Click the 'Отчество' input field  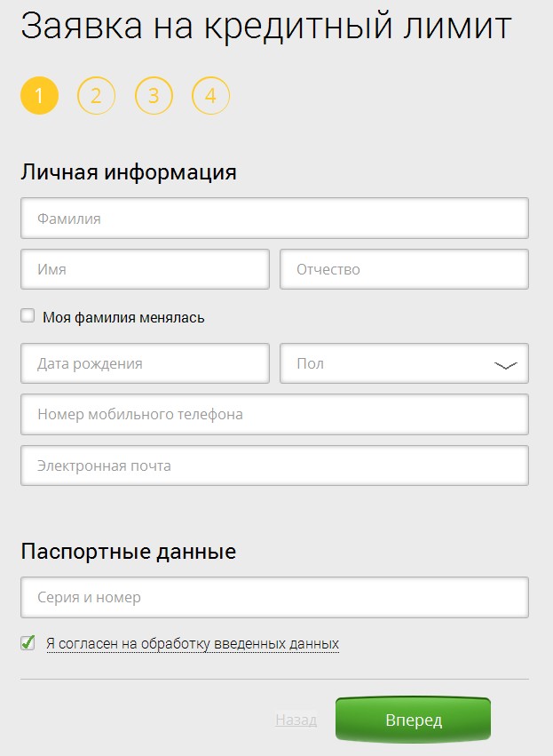[404, 269]
